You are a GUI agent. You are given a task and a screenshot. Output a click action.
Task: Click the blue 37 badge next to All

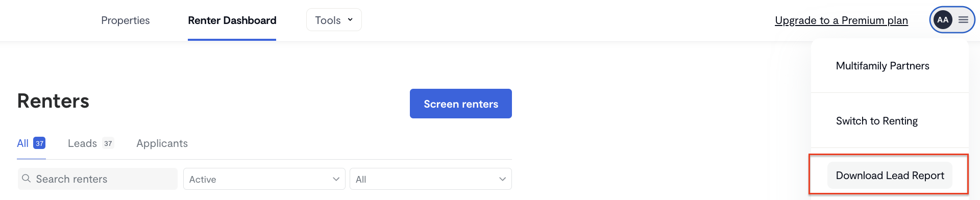(x=39, y=143)
